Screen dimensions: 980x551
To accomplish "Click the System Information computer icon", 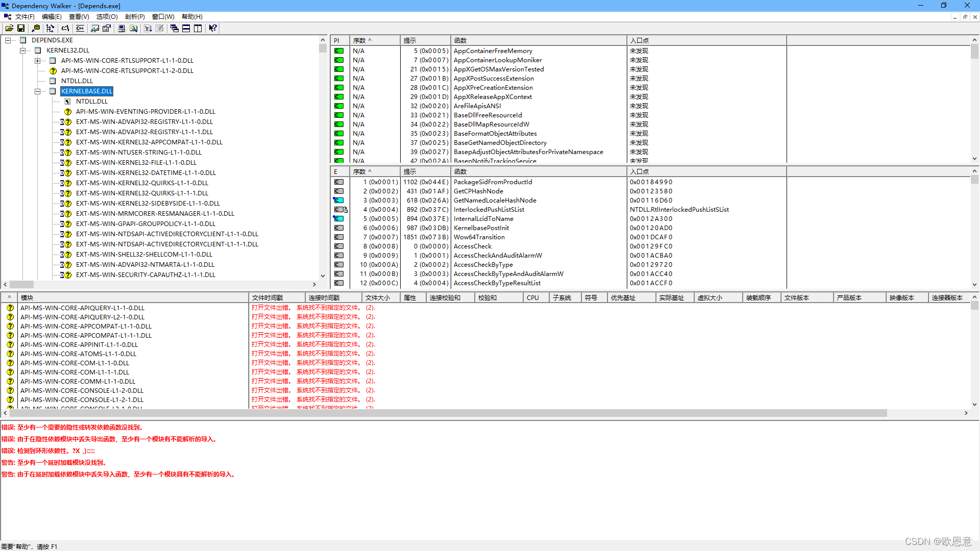I will click(x=121, y=29).
